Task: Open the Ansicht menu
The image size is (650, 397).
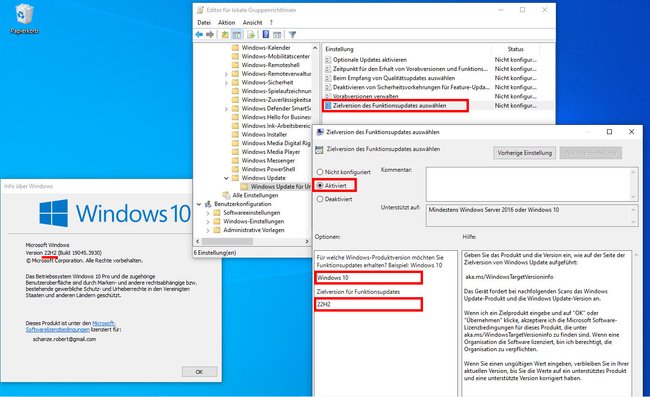Action: (252, 22)
